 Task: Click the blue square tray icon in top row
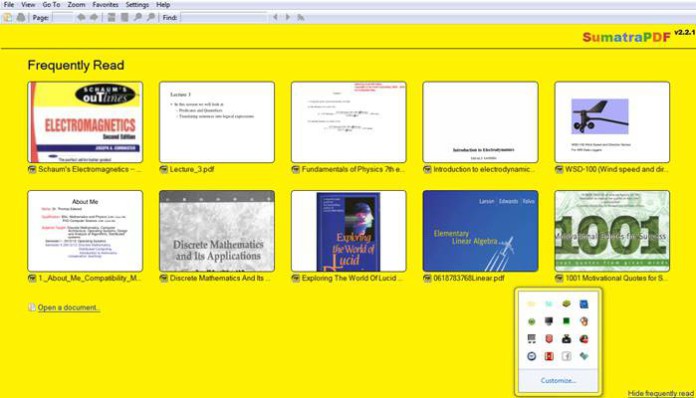coord(584,304)
